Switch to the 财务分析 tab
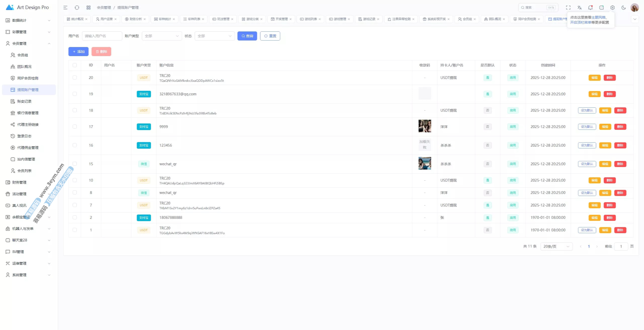The height and width of the screenshot is (330, 644). pyautogui.click(x=135, y=19)
